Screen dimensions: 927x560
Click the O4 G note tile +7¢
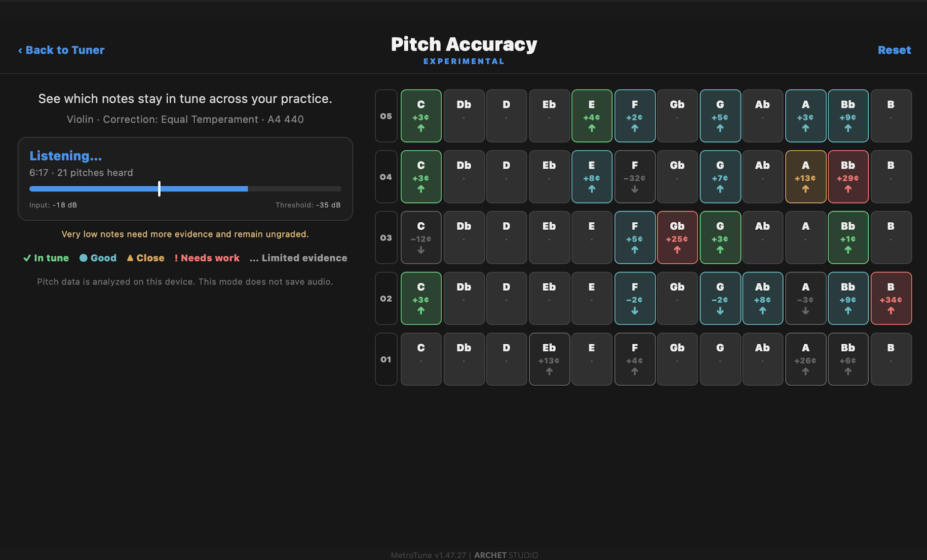(x=720, y=177)
